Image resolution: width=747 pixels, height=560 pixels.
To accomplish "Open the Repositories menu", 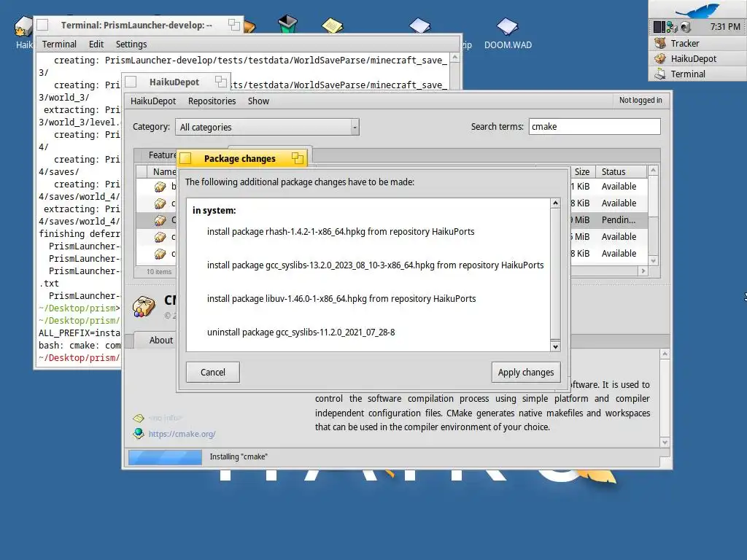I will [x=212, y=101].
